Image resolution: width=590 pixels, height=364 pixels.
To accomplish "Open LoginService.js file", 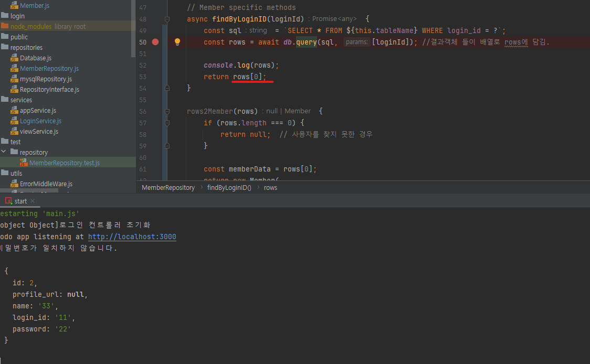I will [x=40, y=121].
